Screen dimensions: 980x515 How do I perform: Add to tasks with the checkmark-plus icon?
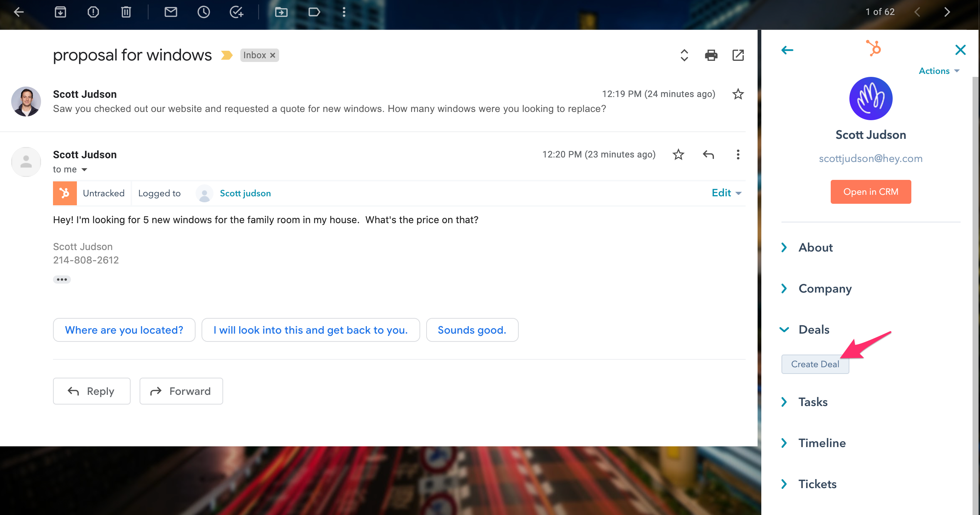(x=236, y=12)
